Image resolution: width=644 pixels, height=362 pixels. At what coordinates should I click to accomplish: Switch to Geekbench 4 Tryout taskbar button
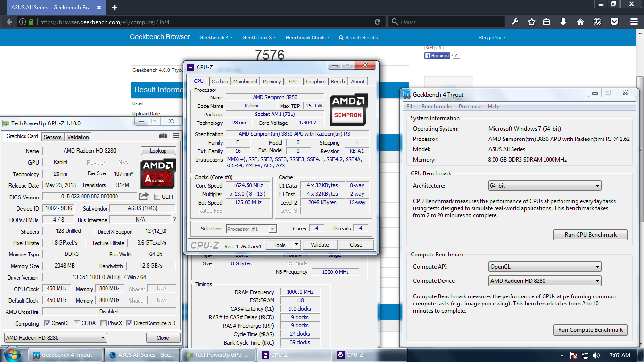pos(66,355)
